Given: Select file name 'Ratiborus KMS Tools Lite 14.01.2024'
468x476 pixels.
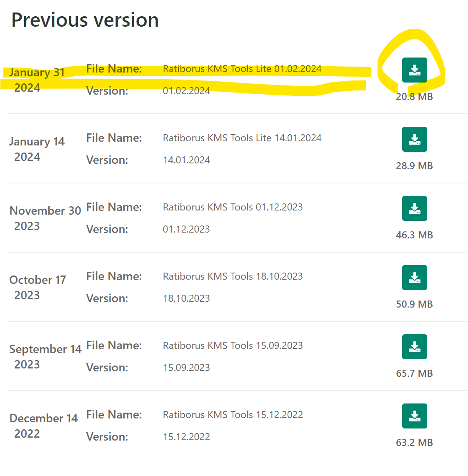Looking at the screenshot, I should pos(242,138).
